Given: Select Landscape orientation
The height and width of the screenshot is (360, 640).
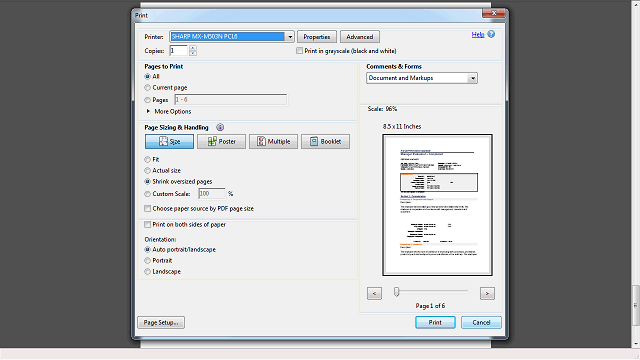Looking at the screenshot, I should pos(148,271).
